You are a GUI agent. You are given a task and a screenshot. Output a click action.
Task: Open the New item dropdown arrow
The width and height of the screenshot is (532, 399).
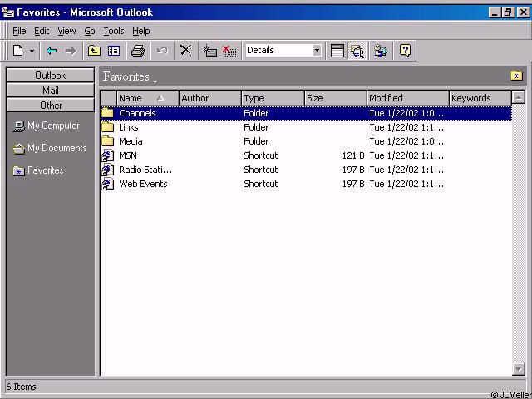click(32, 51)
